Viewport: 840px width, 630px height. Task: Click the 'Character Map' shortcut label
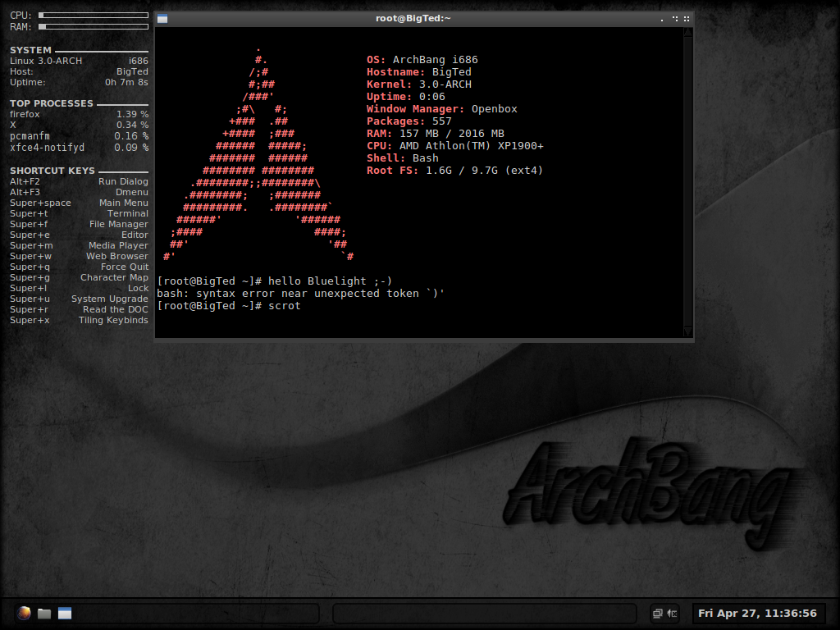tap(115, 277)
